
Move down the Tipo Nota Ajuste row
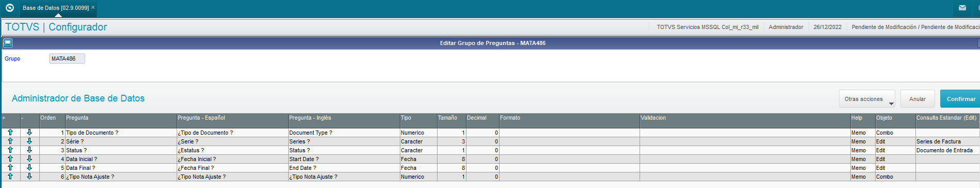pos(29,177)
